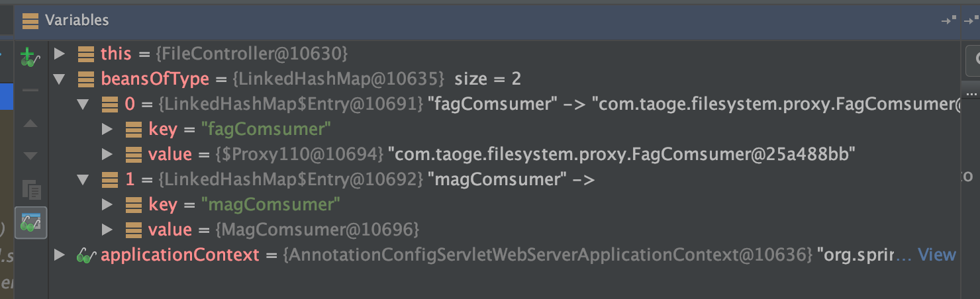Click the New Watch plus-glasses icon
Screen dimensions: 980x299
(29, 58)
